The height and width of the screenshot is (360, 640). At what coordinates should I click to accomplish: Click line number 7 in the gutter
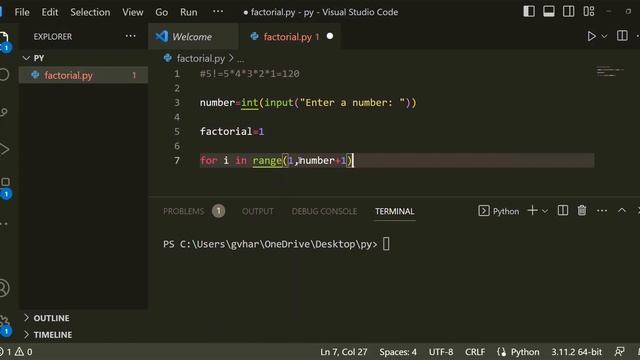click(x=177, y=160)
